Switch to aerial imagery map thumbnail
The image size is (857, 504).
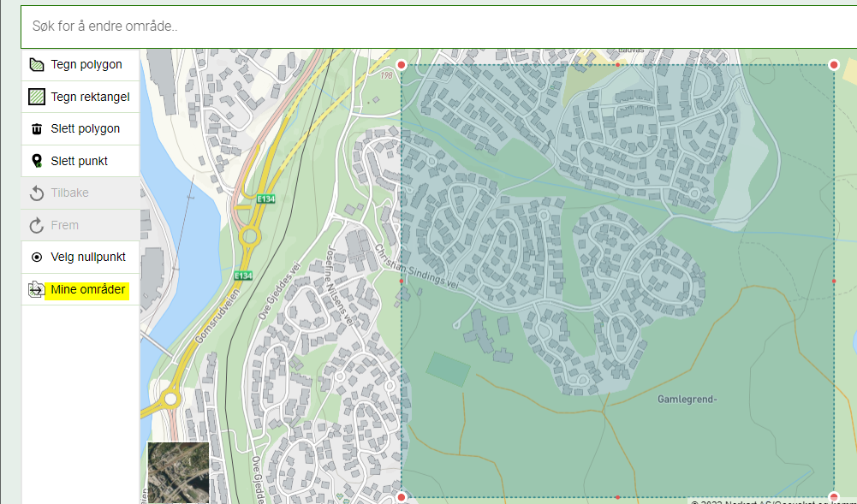pos(178,472)
